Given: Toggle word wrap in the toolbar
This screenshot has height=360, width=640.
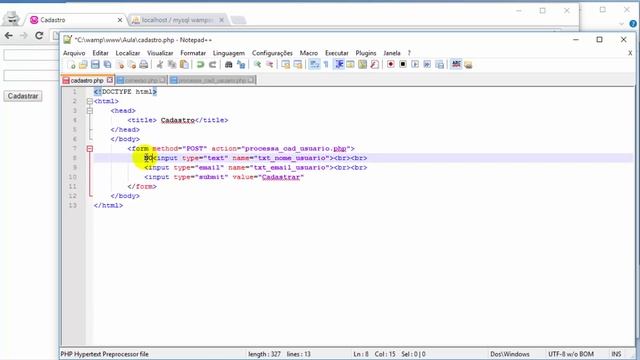Looking at the screenshot, I should pyautogui.click(x=314, y=64).
